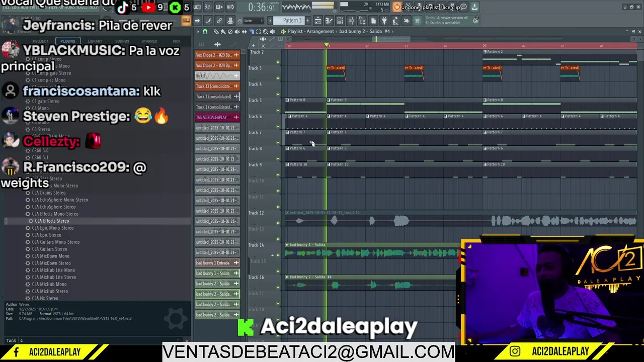Select the bad bunny 1 - Salida audio clip

(x=372, y=250)
